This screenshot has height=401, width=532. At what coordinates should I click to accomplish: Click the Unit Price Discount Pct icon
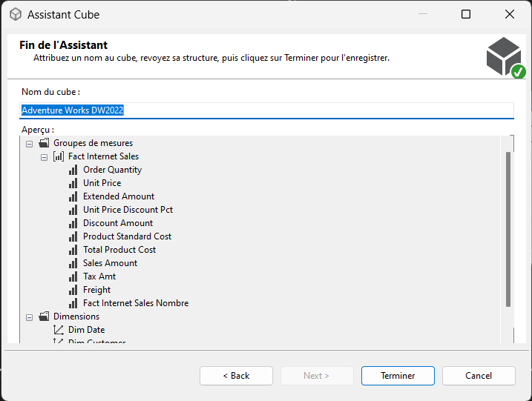click(x=73, y=210)
